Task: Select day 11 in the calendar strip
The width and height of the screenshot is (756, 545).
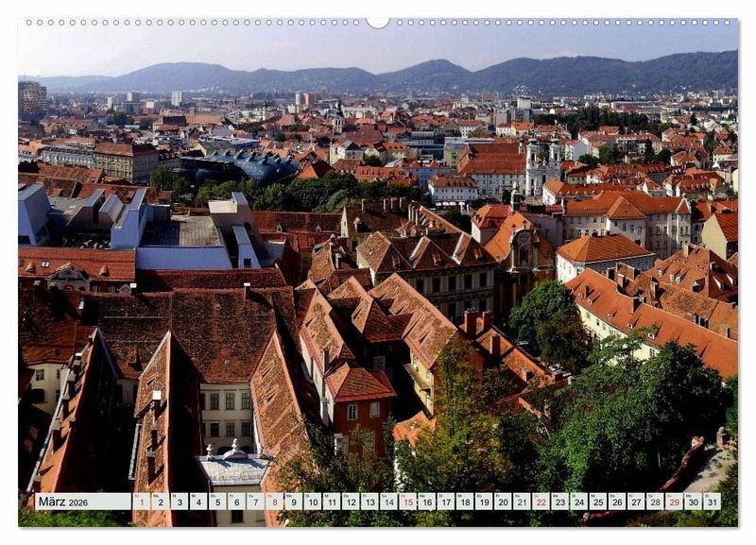Action: coord(332,502)
